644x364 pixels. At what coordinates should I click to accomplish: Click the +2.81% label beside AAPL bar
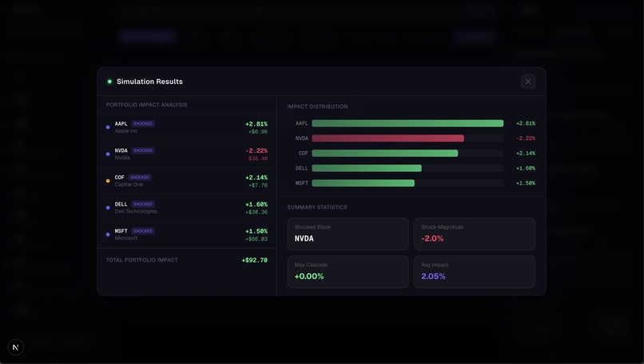(525, 123)
